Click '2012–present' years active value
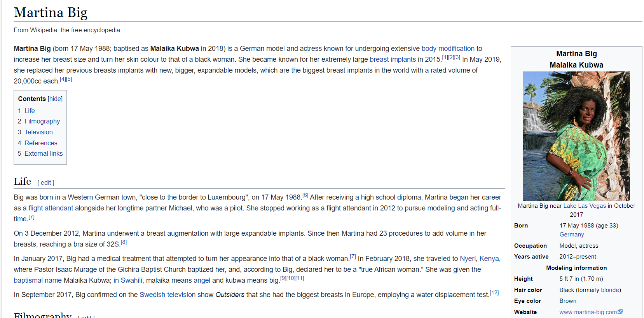 click(578, 257)
